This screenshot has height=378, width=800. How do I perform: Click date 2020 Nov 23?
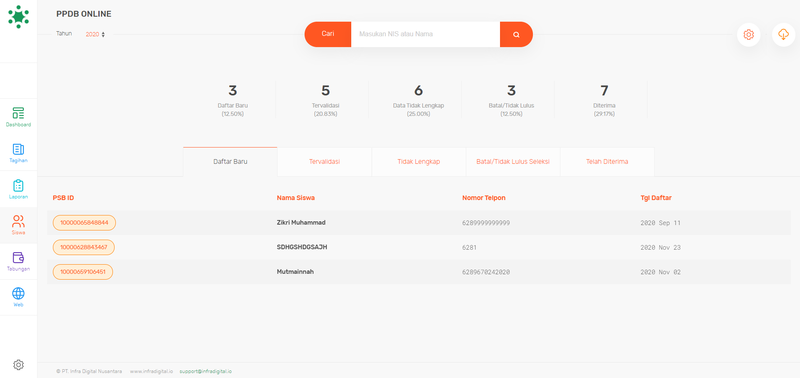(660, 247)
